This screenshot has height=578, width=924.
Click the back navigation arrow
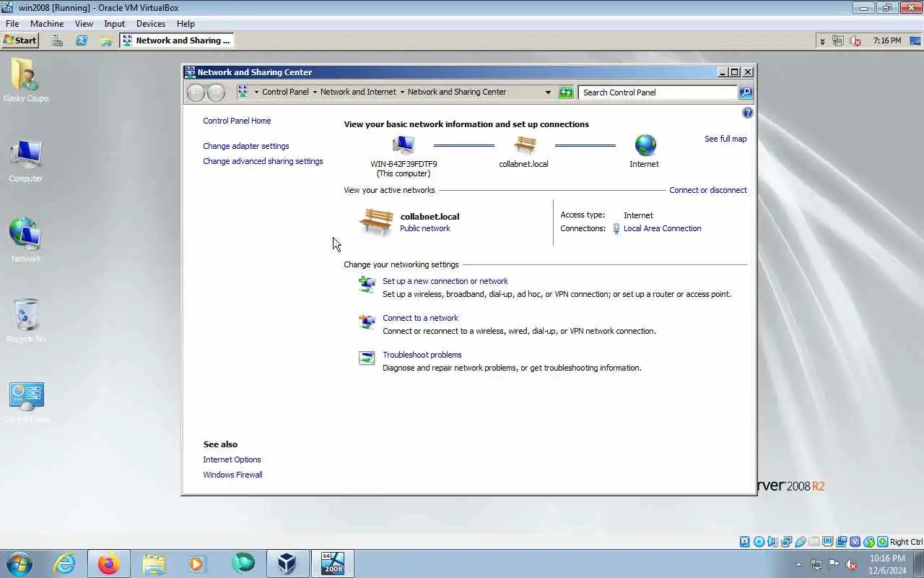(195, 92)
